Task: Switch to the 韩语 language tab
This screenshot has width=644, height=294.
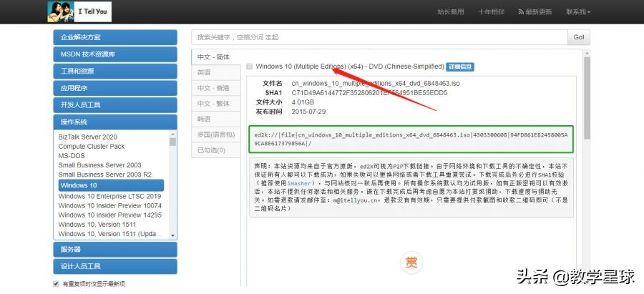Action: [x=216, y=119]
